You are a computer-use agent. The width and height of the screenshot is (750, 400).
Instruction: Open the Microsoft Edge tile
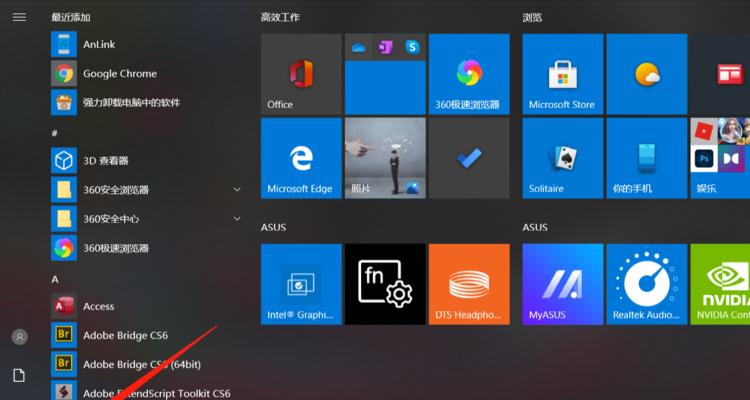pyautogui.click(x=301, y=158)
